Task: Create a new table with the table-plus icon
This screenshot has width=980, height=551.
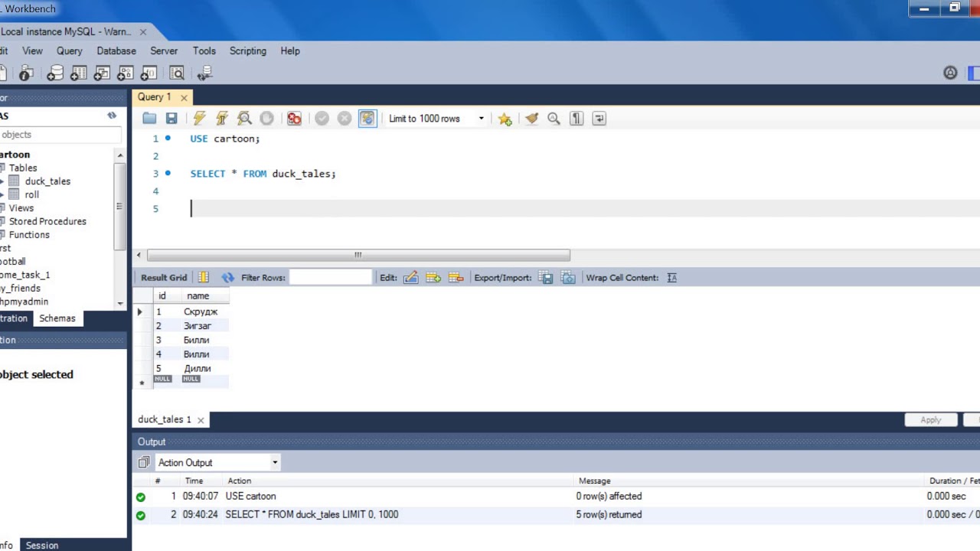Action: tap(79, 73)
